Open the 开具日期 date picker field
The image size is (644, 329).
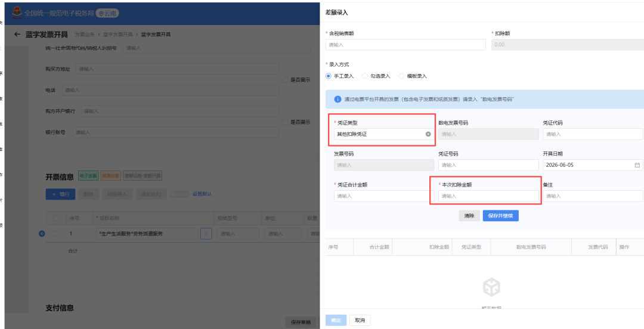(593, 165)
